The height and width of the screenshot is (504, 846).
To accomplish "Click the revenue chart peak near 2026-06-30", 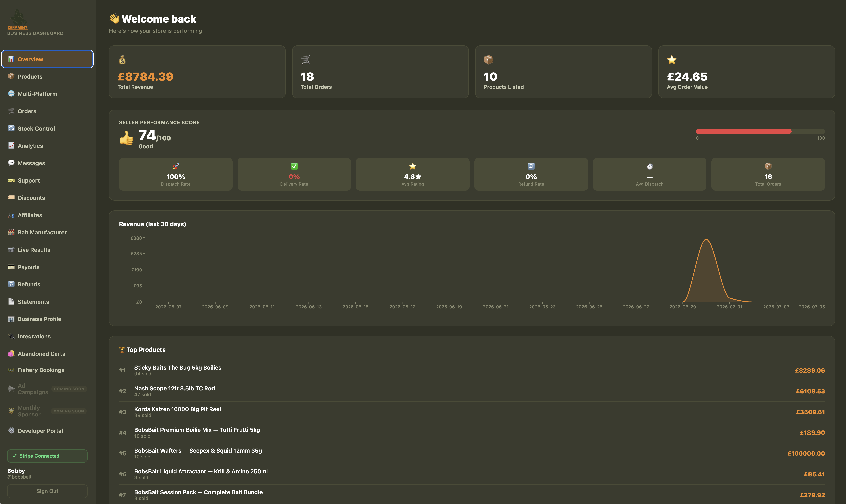I will coord(706,240).
